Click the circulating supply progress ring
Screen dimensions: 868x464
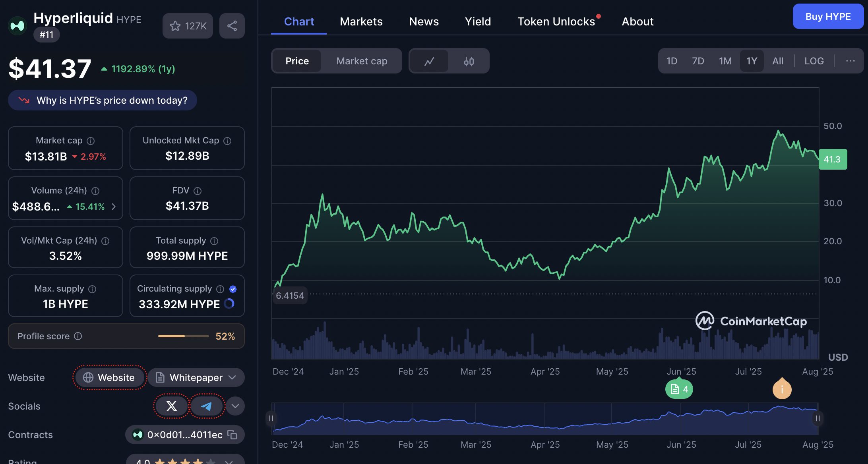[x=229, y=304]
